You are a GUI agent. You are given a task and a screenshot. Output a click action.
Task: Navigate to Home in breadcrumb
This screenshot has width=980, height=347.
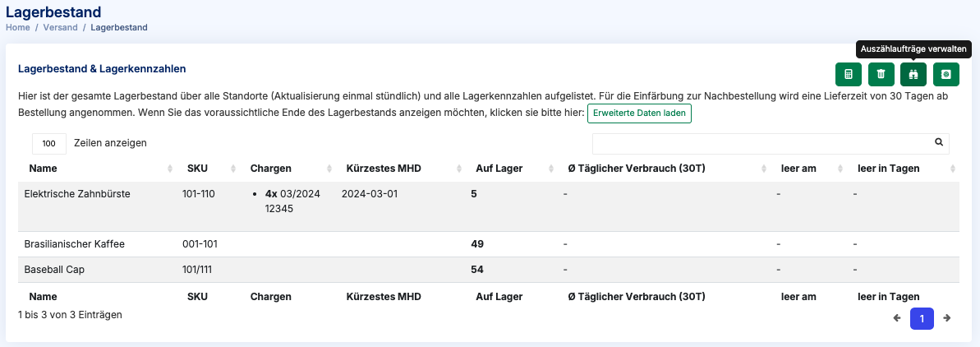[18, 27]
